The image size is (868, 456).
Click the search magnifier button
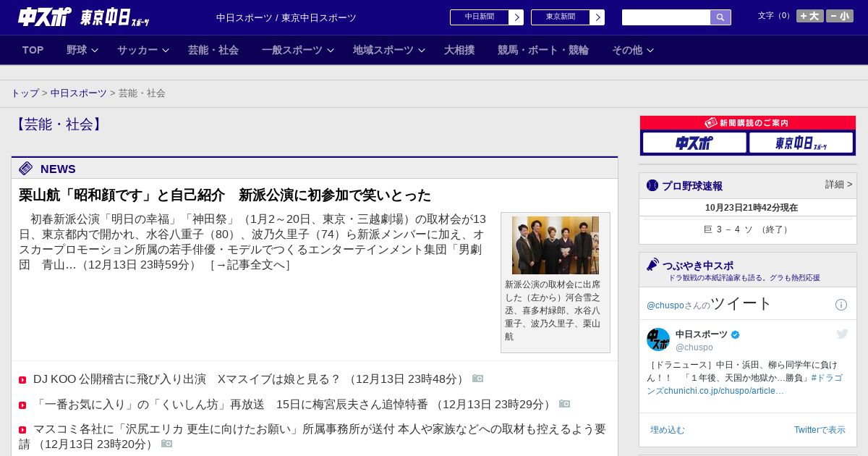pyautogui.click(x=720, y=17)
